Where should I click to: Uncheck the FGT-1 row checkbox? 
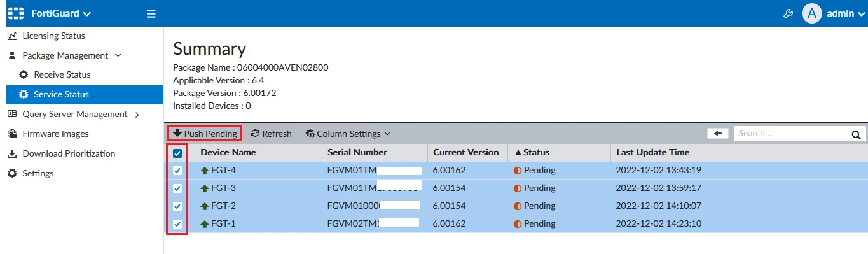tap(177, 224)
